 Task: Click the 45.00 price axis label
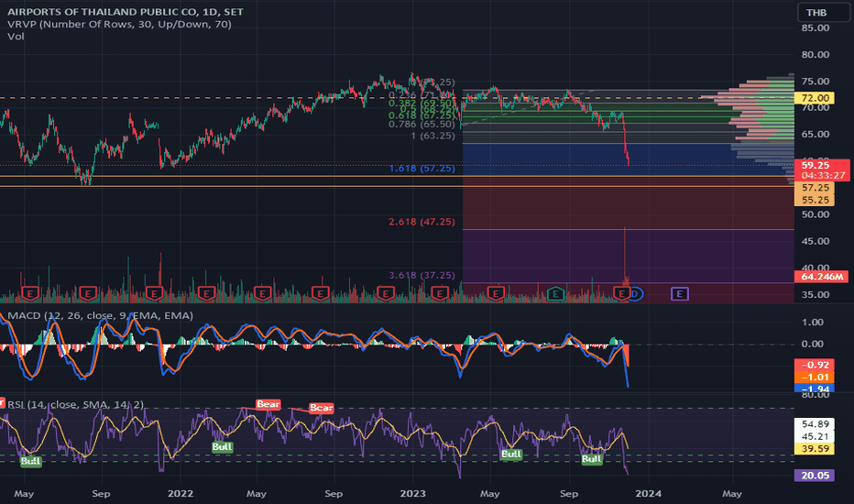(816, 241)
